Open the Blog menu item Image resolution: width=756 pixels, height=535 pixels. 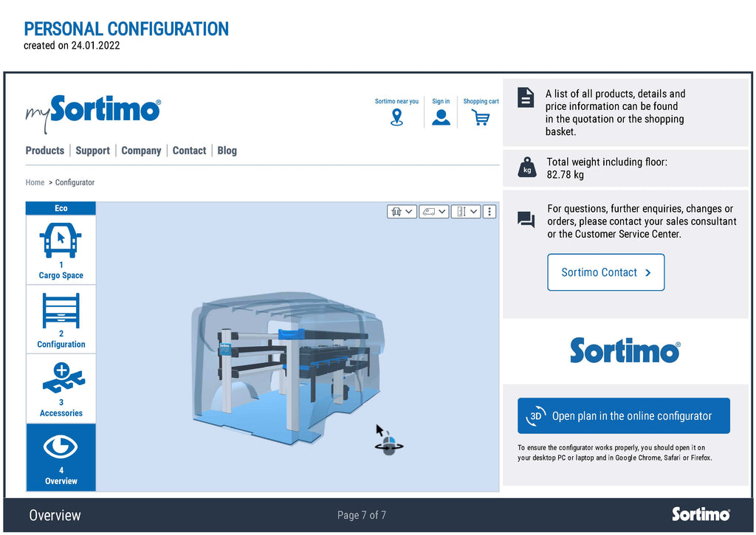(x=227, y=151)
